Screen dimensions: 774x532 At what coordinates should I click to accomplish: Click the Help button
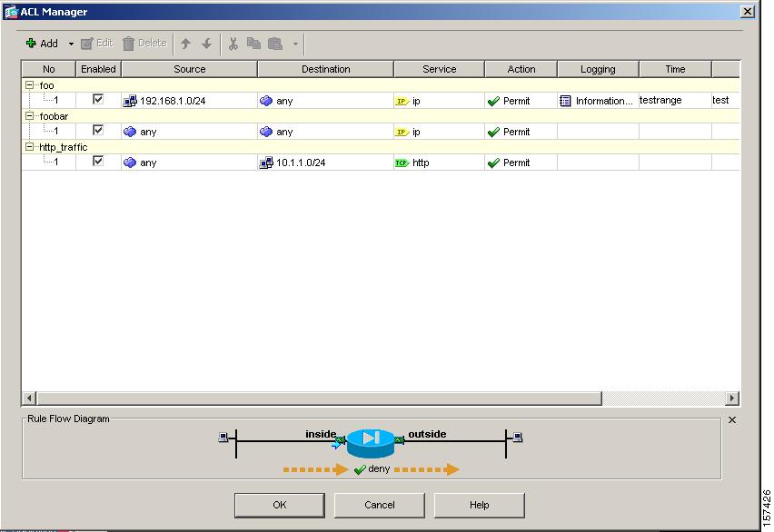pos(479,505)
